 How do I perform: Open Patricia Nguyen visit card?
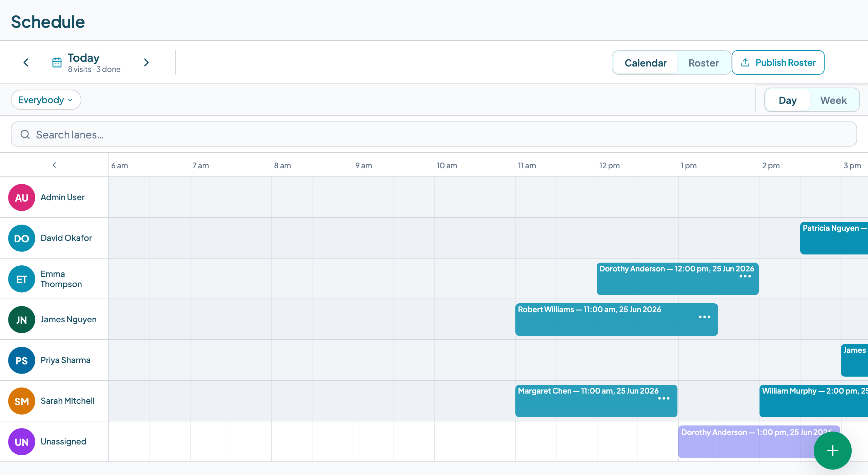834,238
